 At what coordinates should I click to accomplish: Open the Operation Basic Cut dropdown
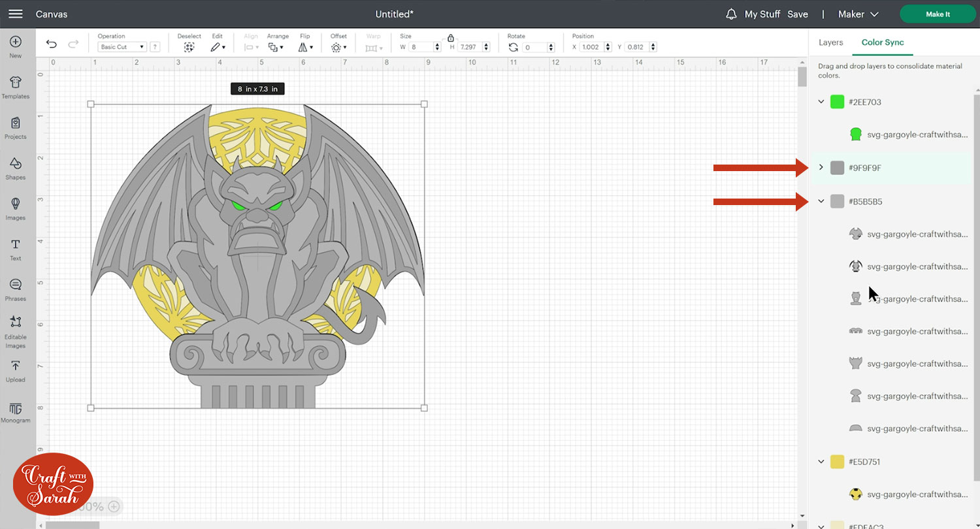(122, 47)
